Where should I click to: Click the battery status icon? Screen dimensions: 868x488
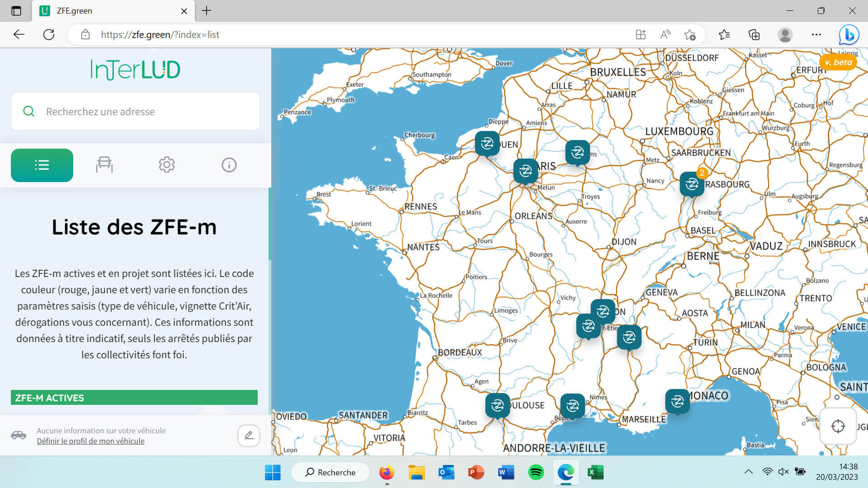pyautogui.click(x=800, y=472)
